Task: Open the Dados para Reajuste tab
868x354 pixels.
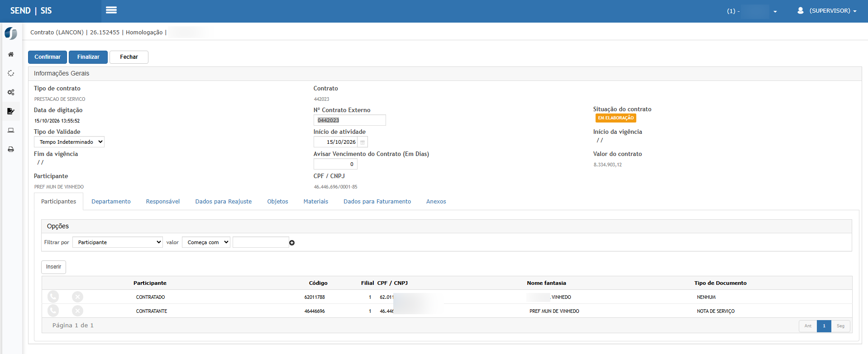Action: (x=224, y=202)
